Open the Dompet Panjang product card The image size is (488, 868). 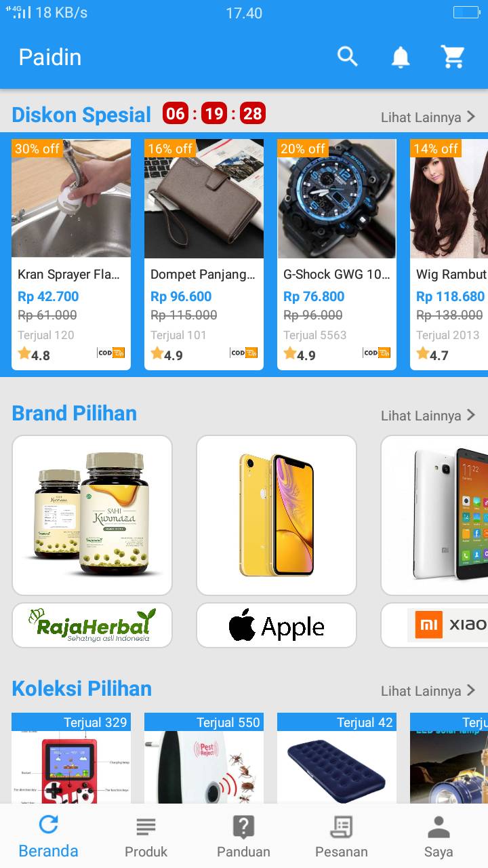pos(204,254)
